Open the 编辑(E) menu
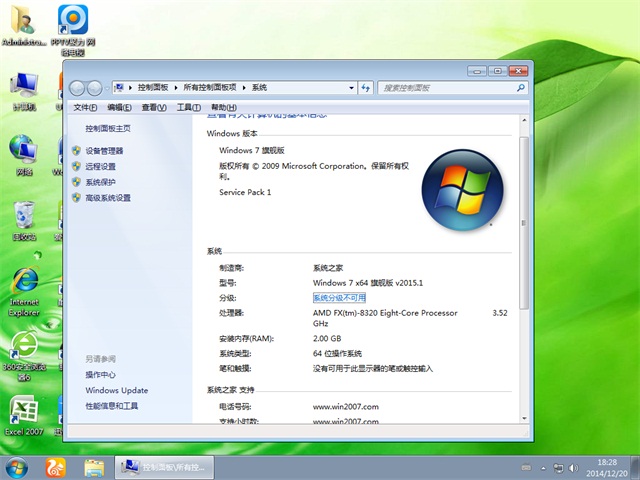The height and width of the screenshot is (480, 640). coord(119,107)
